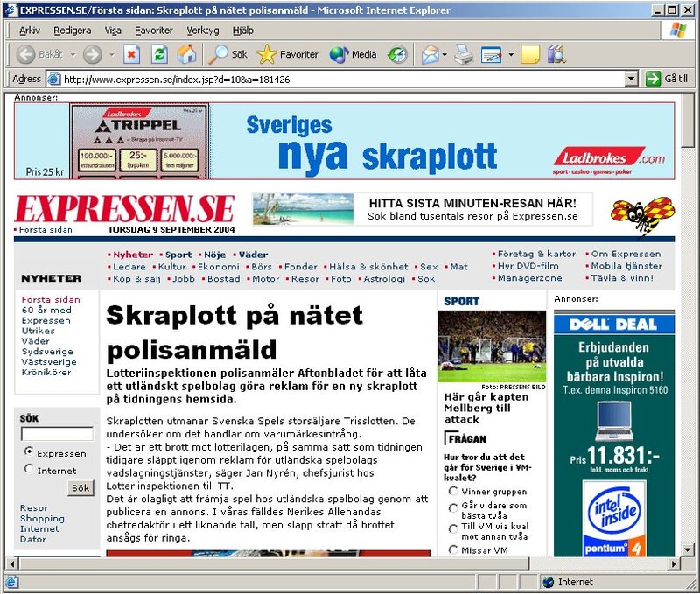Click the sport football match photo
Viewport: 700px width, 594px height.
click(x=492, y=346)
